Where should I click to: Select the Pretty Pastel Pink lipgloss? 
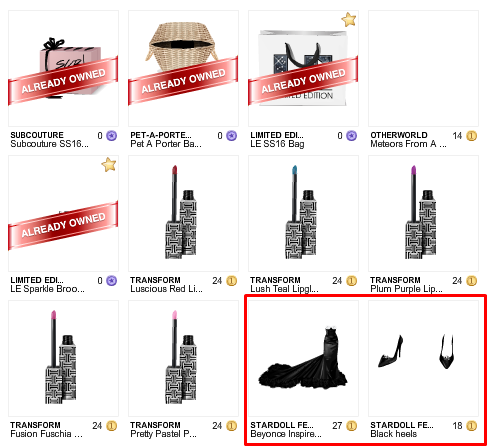pyautogui.click(x=183, y=358)
